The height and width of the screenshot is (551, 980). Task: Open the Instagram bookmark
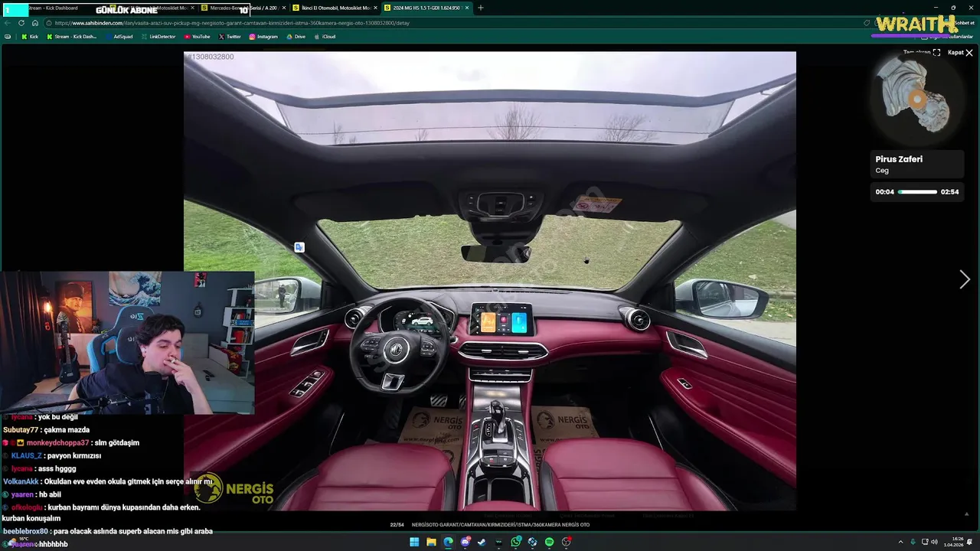point(263,37)
